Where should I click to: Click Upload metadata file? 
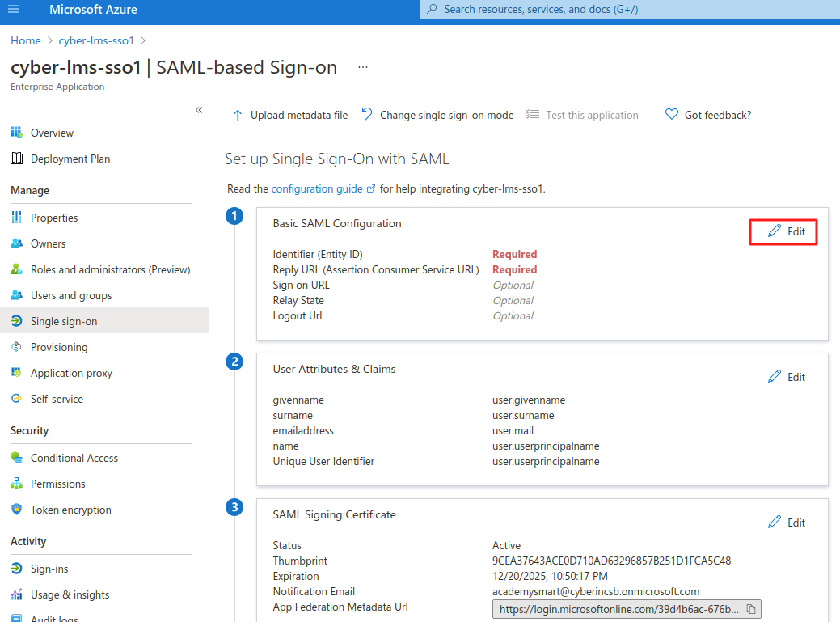point(290,115)
